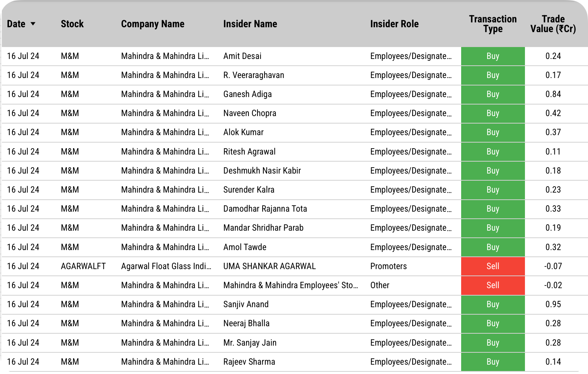
Task: Click the Buy cell for Ganesh Adiga
Action: click(493, 94)
